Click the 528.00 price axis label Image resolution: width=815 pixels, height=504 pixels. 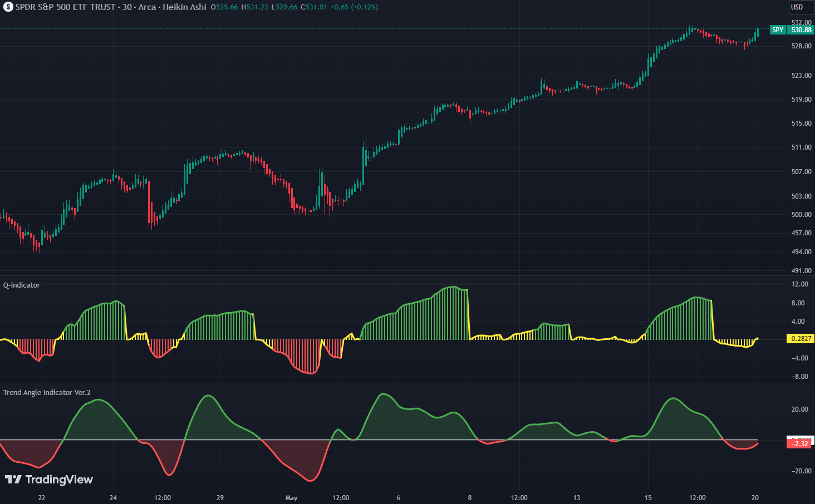click(801, 46)
